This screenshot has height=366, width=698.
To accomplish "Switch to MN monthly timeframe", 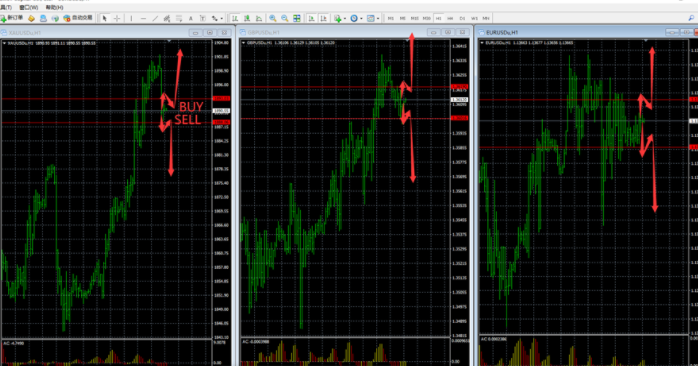I will tap(486, 18).
